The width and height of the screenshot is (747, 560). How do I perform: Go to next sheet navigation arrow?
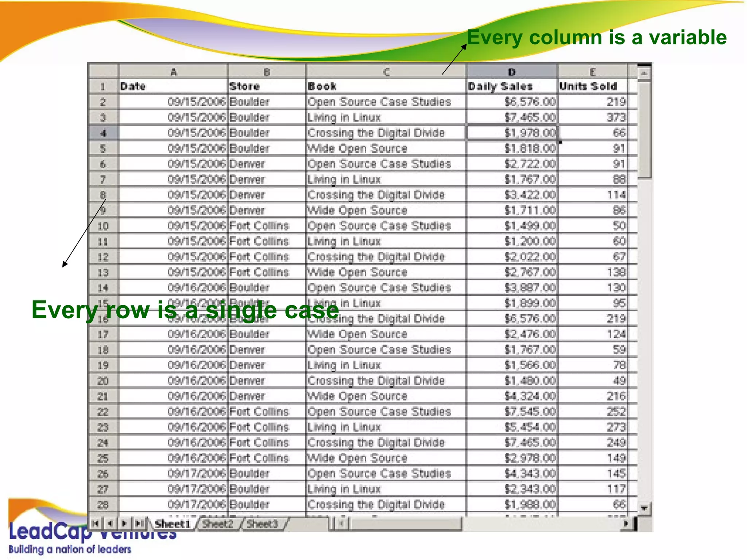124,524
